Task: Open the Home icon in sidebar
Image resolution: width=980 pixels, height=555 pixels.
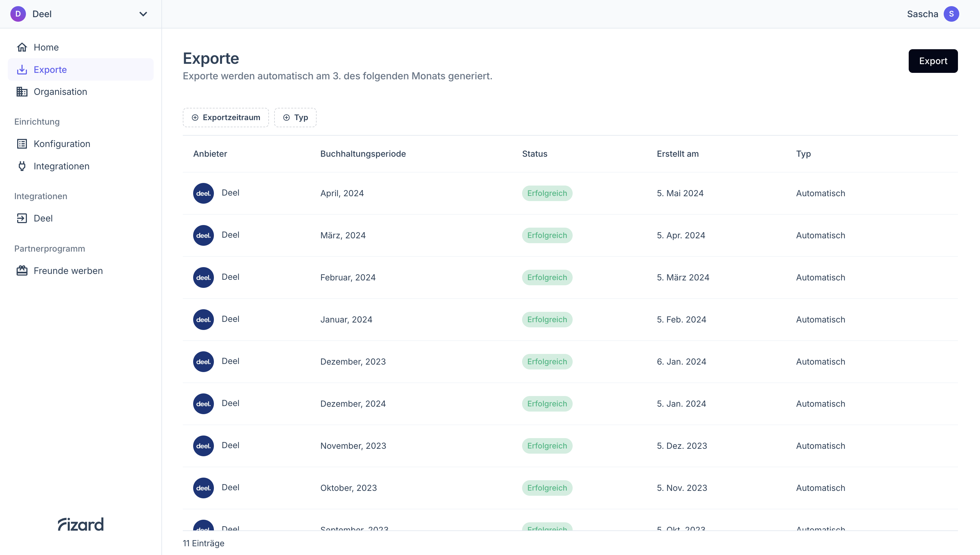Action: tap(22, 47)
